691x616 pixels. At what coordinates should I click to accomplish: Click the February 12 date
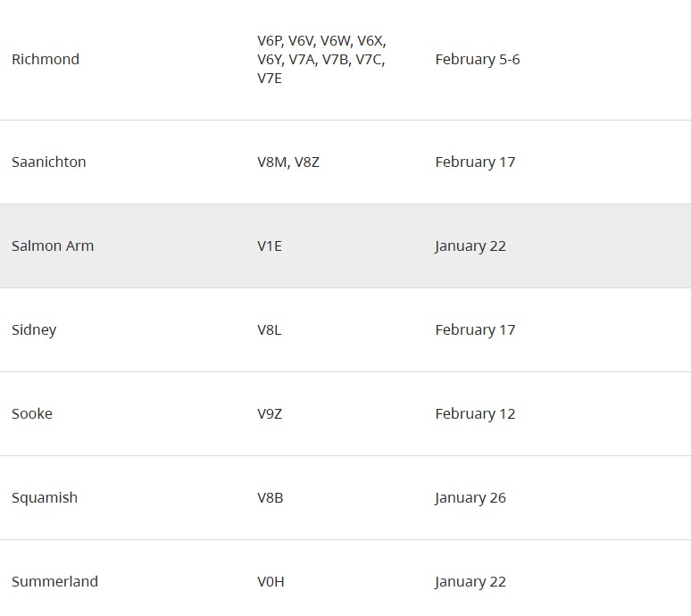475,414
